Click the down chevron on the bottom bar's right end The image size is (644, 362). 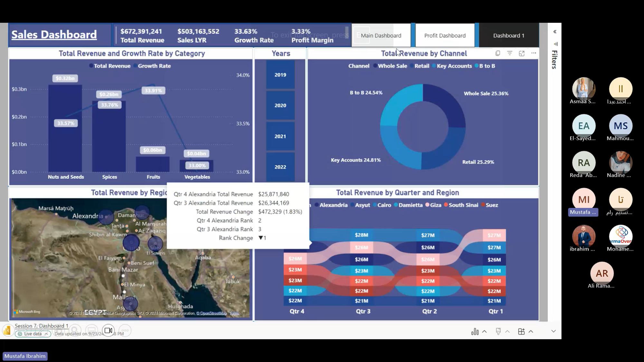(554, 331)
